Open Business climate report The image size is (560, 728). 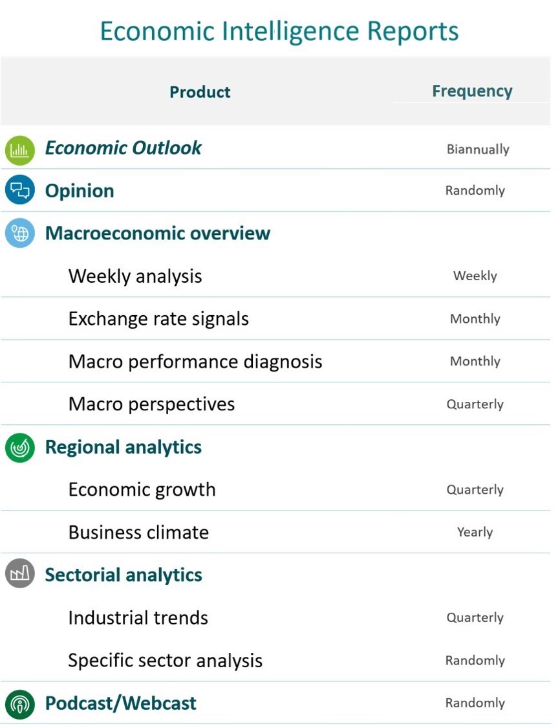click(138, 533)
